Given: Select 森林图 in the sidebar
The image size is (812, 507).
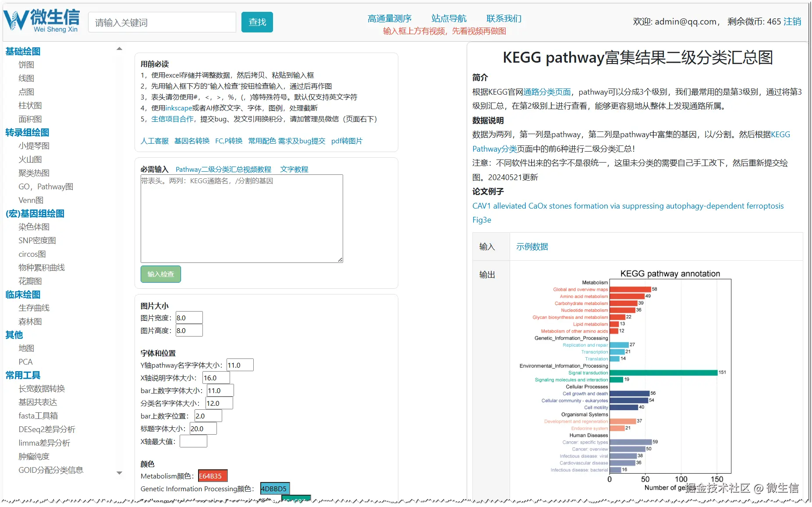Looking at the screenshot, I should [30, 322].
